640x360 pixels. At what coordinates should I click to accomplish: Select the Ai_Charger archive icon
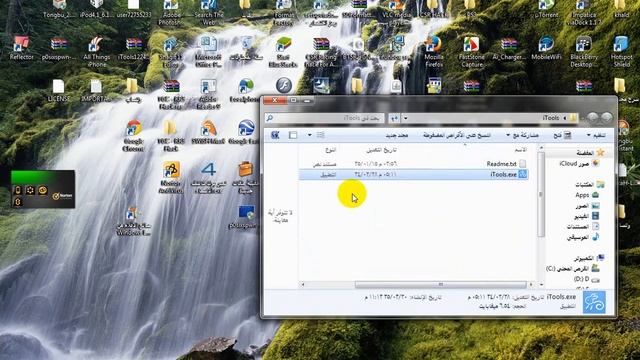(x=509, y=49)
